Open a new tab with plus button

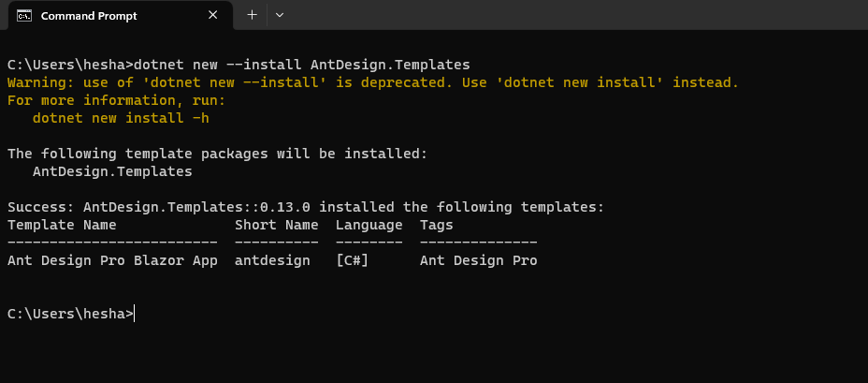pyautogui.click(x=252, y=15)
